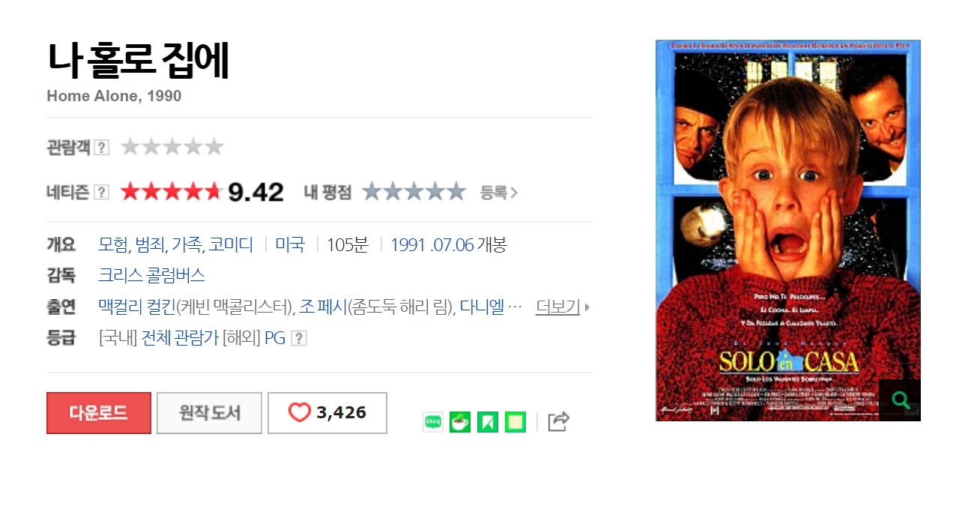Select the 코미디 genre link
Screen dimensions: 980x509
click(231, 245)
